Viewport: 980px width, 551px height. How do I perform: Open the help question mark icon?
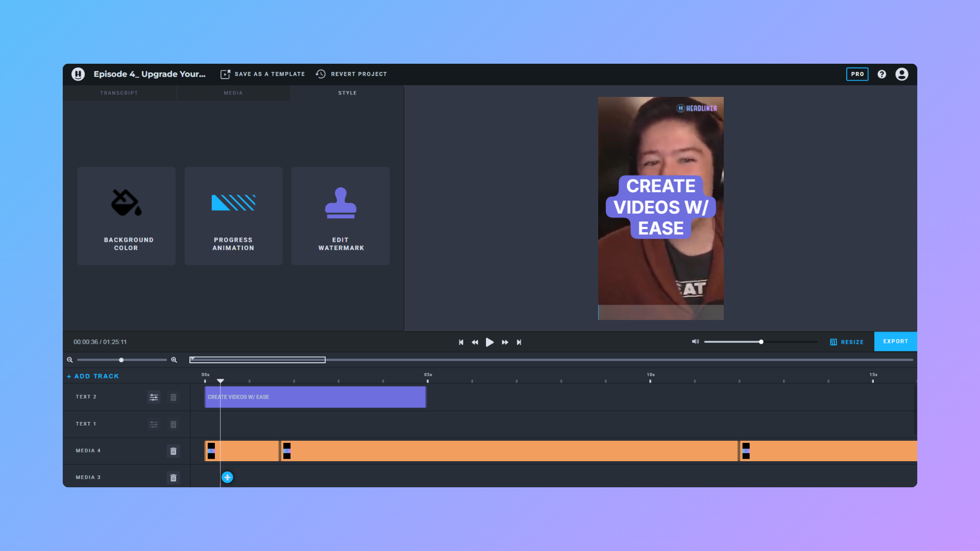[881, 74]
